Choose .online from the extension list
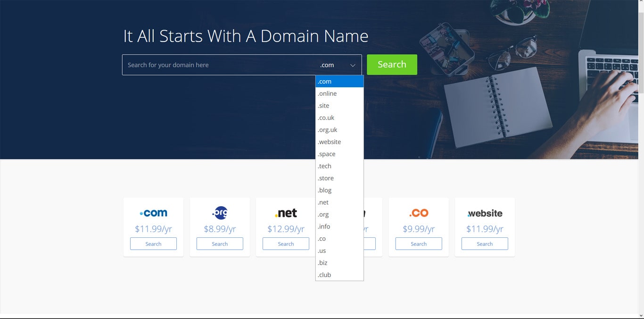 click(339, 93)
